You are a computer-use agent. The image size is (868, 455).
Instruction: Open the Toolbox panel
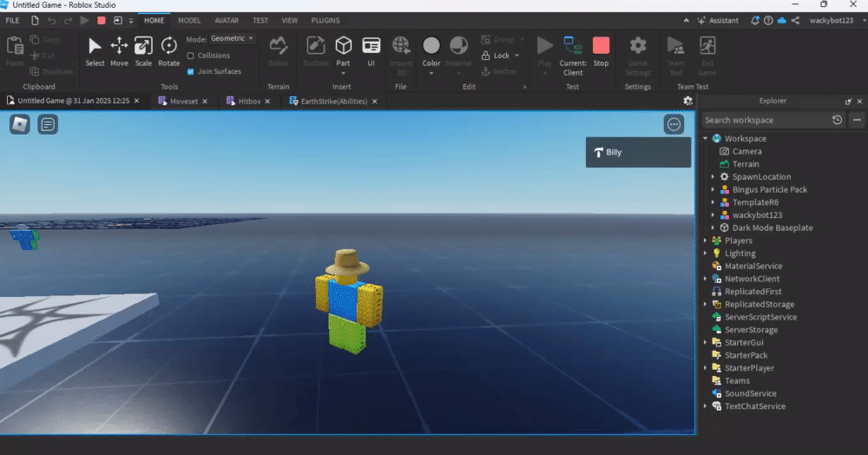tap(316, 51)
